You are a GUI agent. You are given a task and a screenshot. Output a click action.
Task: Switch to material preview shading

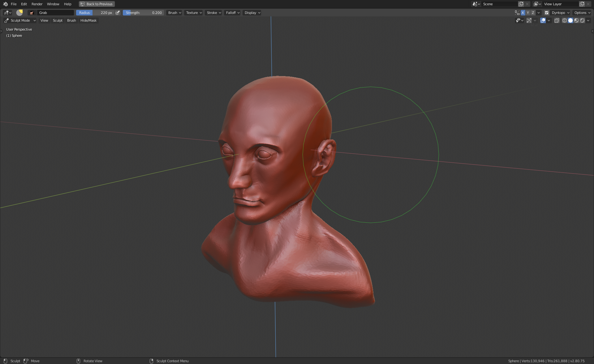[576, 20]
